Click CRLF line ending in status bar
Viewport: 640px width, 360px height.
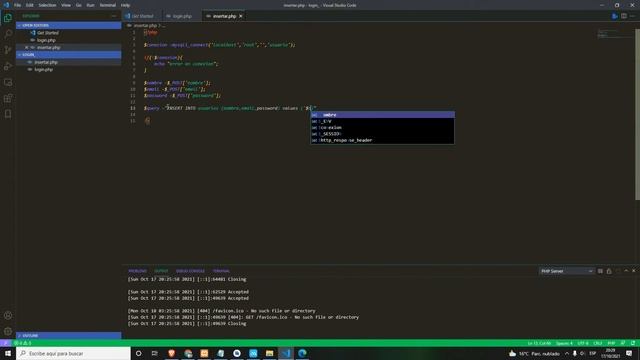coord(598,343)
